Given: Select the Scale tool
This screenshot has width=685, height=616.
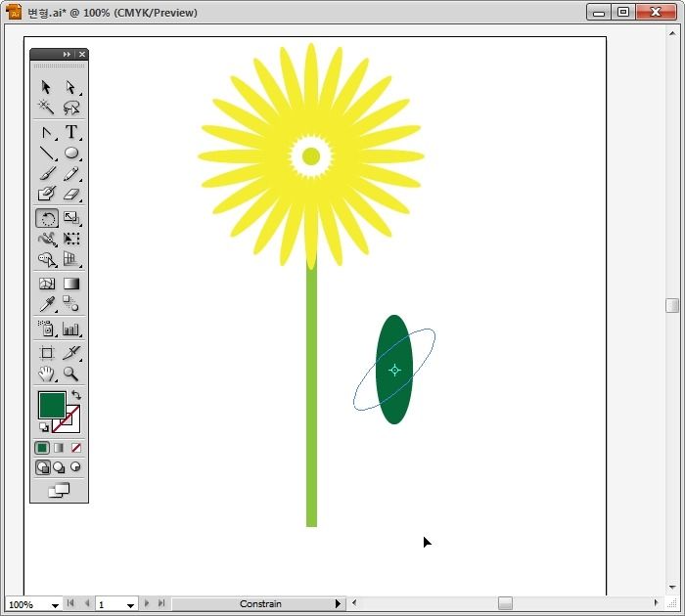Looking at the screenshot, I should pyautogui.click(x=70, y=218).
